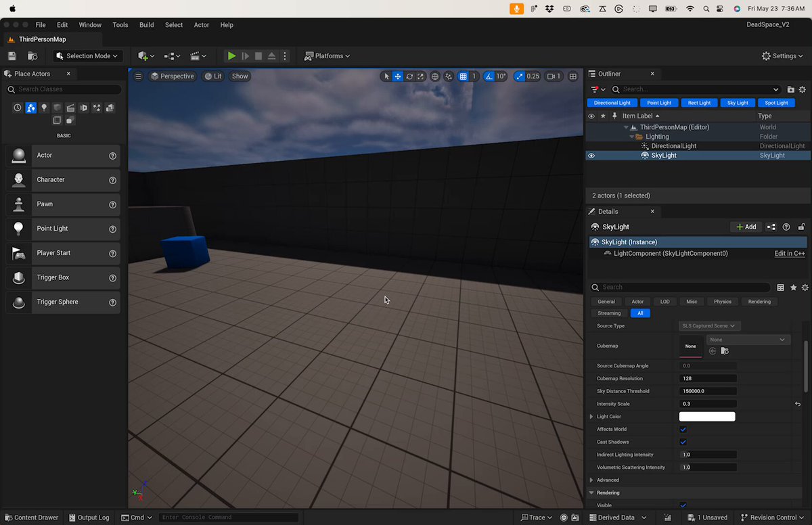
Task: Toggle surface snapping icon
Action: 449,76
